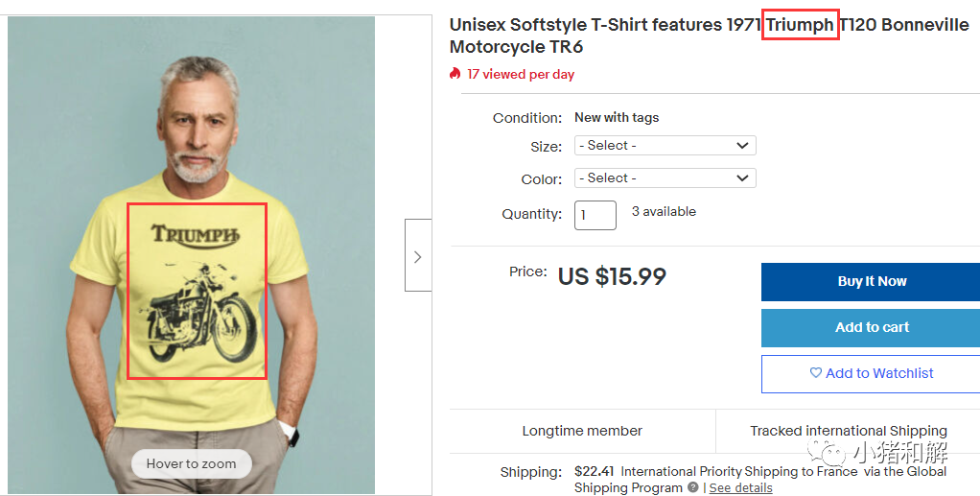The width and height of the screenshot is (980, 496).
Task: Open the See details shipping link
Action: (740, 487)
